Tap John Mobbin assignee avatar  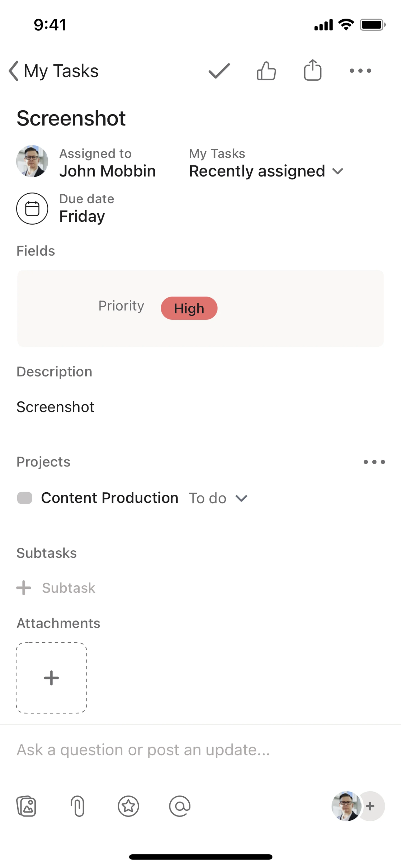coord(32,161)
